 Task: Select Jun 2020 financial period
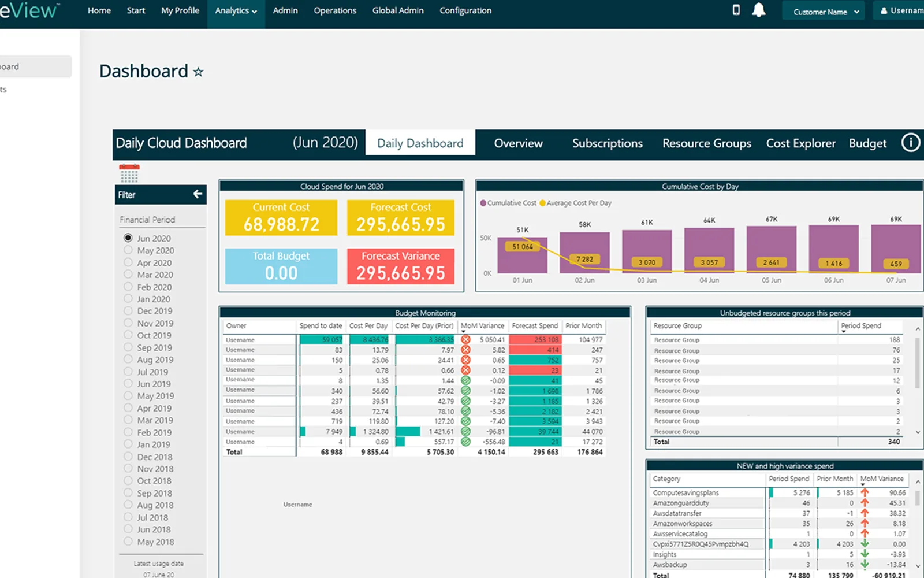tap(128, 238)
